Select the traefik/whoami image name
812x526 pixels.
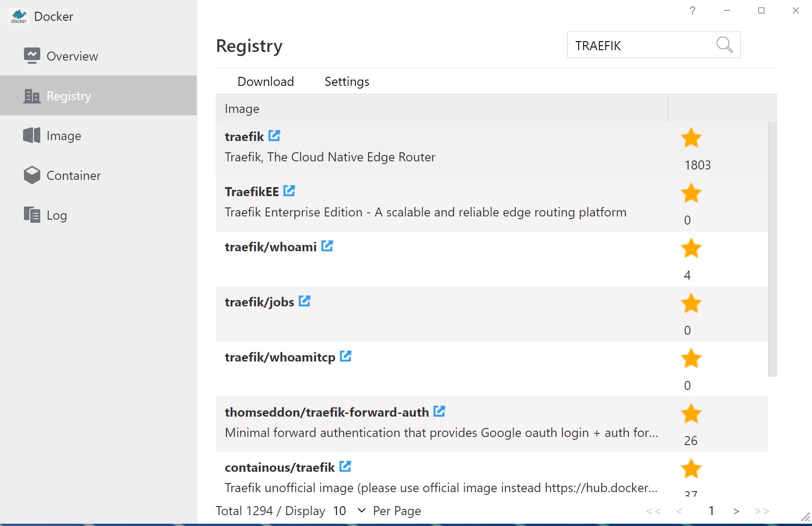(x=271, y=247)
